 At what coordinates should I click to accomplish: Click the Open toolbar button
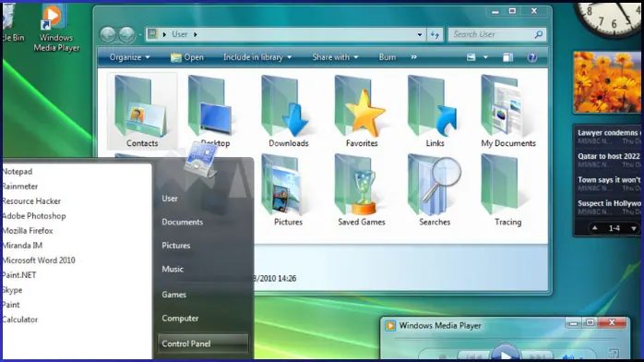tap(187, 57)
